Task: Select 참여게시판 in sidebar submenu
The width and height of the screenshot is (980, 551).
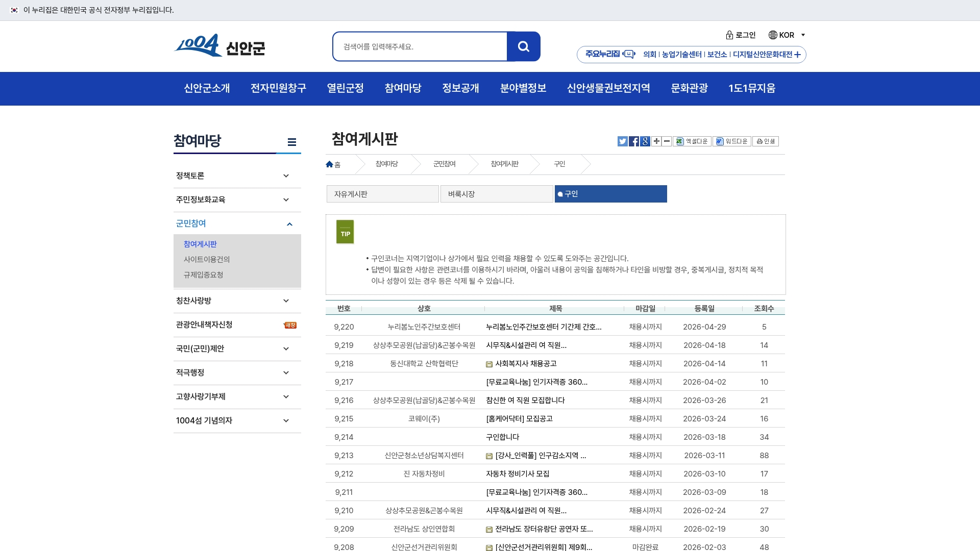Action: click(x=200, y=244)
